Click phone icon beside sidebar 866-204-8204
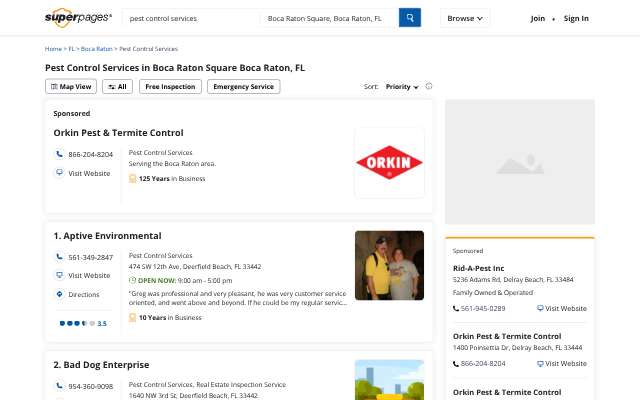 pyautogui.click(x=456, y=364)
